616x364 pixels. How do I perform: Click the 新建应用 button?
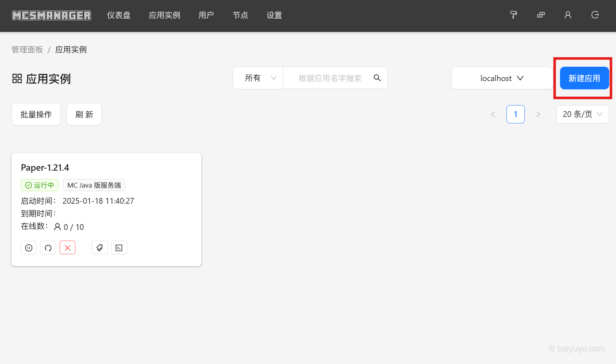click(584, 78)
